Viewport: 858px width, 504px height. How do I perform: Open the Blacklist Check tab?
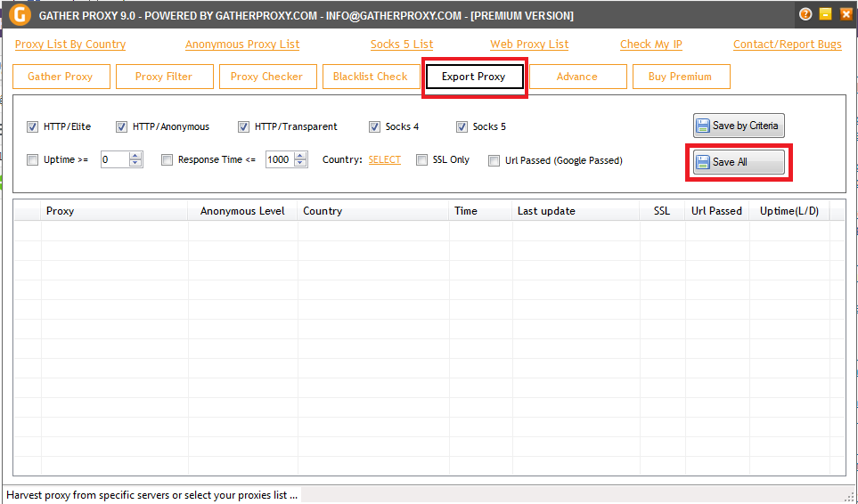pyautogui.click(x=372, y=77)
